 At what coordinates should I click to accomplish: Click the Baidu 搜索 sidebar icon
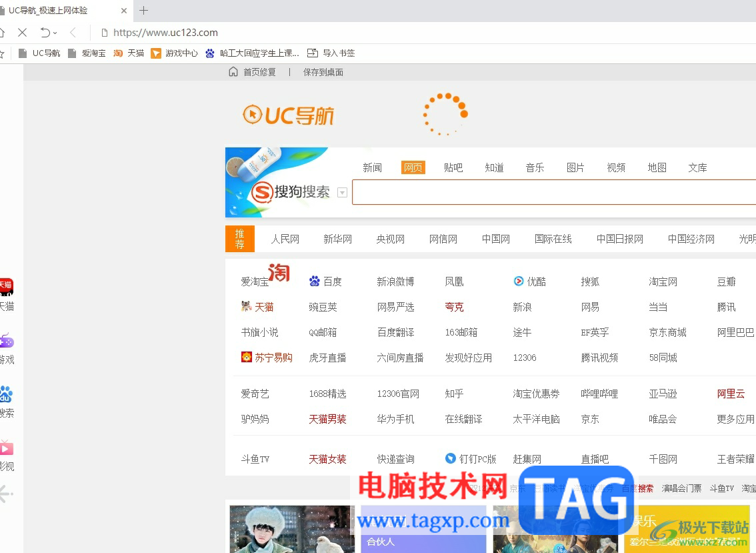point(6,402)
